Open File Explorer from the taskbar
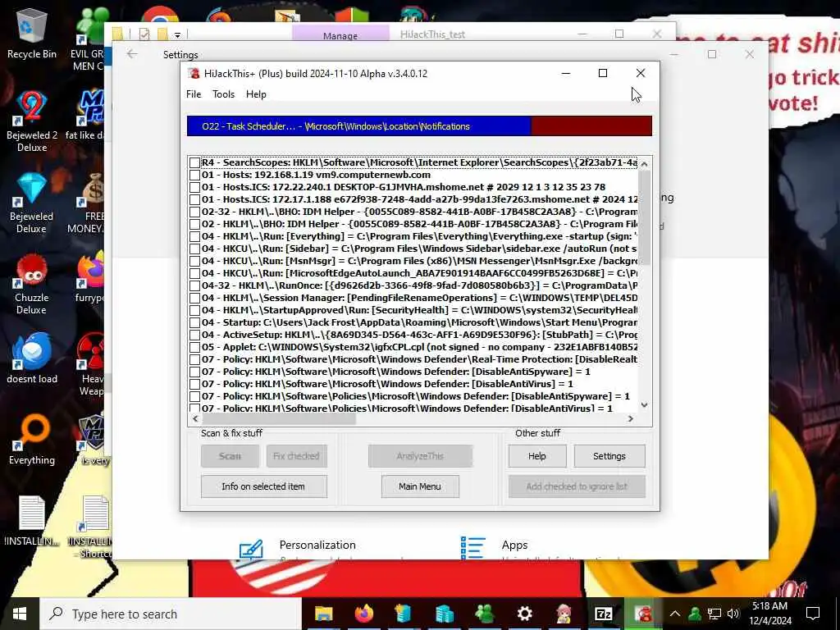The height and width of the screenshot is (630, 840). tap(323, 614)
